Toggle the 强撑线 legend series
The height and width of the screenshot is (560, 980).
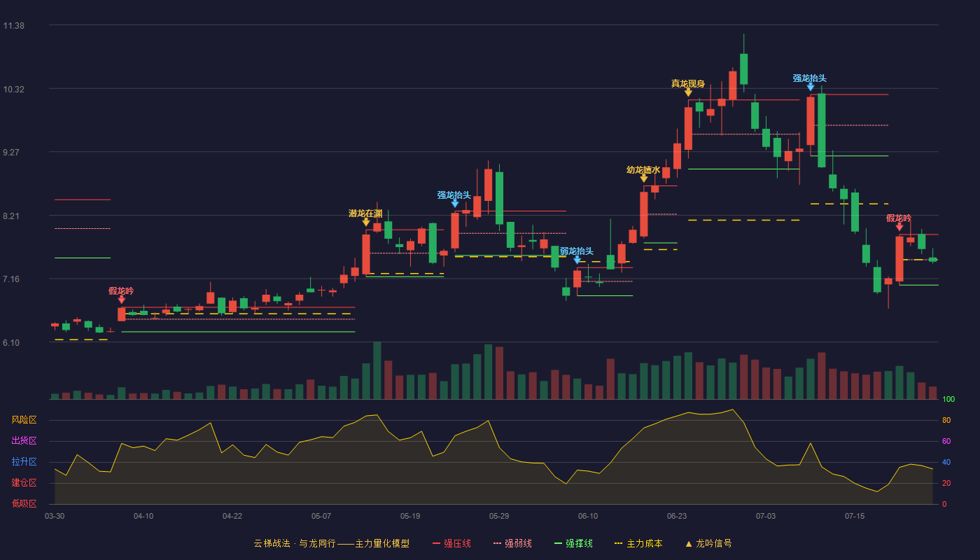click(x=573, y=543)
